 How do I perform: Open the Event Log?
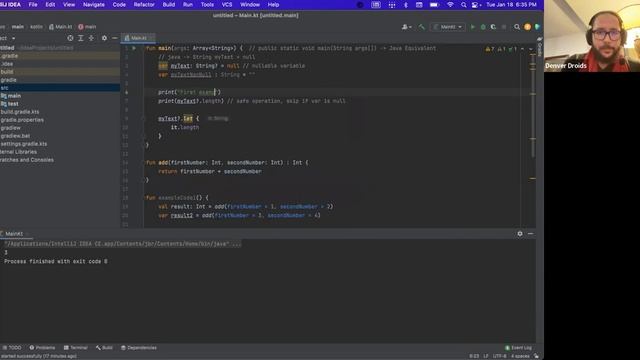pos(518,348)
